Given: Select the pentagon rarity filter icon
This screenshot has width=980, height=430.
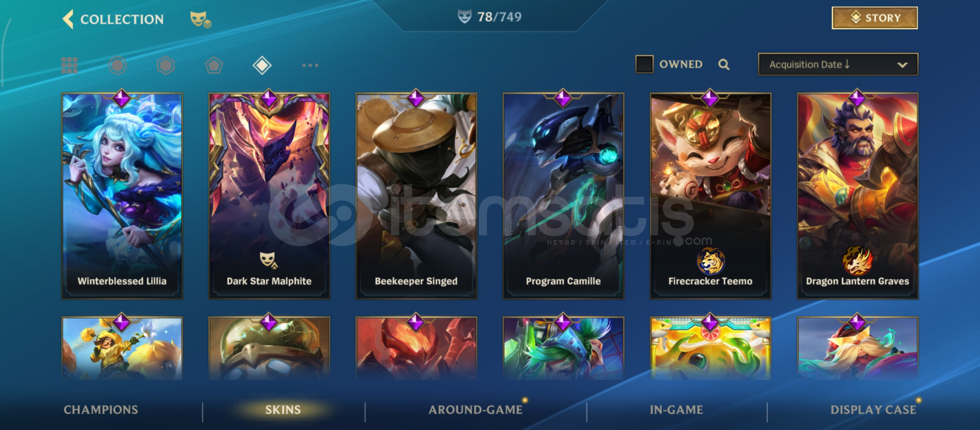Looking at the screenshot, I should pos(214,65).
